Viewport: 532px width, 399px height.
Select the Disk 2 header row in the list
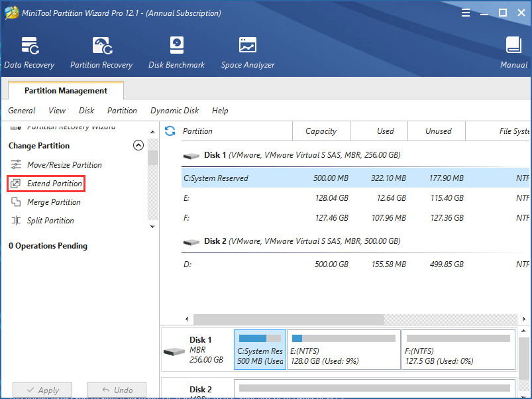click(356, 241)
